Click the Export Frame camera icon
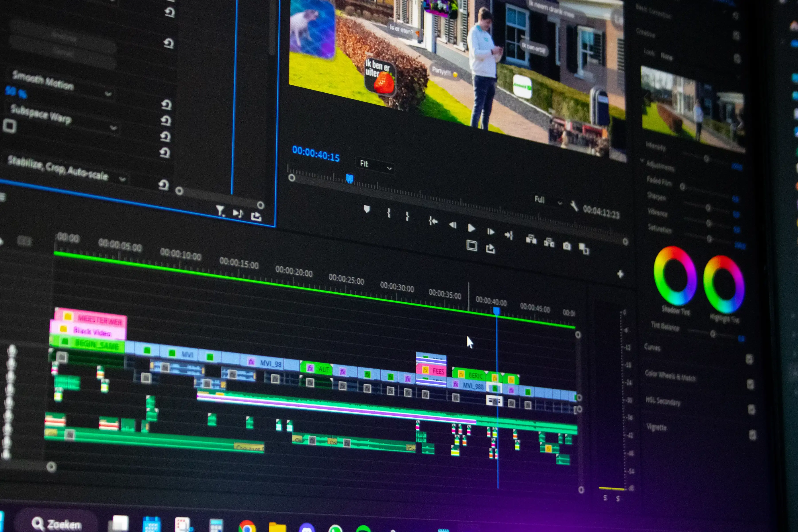The height and width of the screenshot is (532, 798). point(567,246)
